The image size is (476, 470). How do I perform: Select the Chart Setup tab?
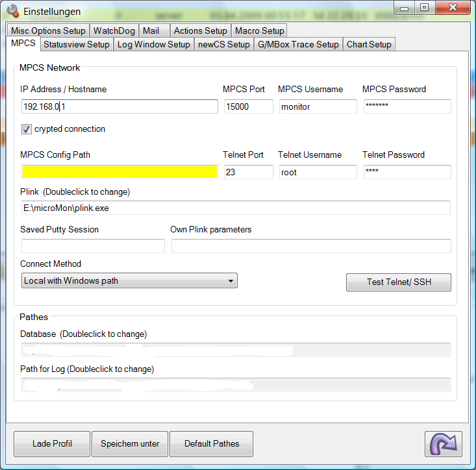(x=369, y=44)
